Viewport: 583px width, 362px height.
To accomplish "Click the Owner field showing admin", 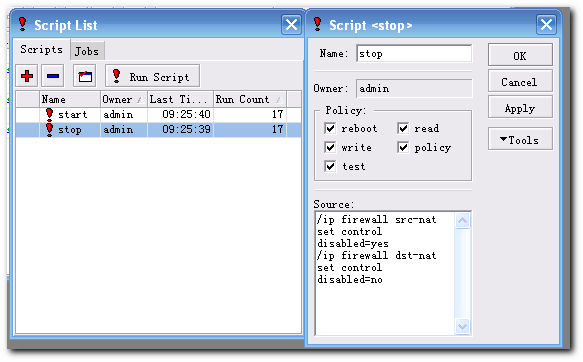I will pyautogui.click(x=414, y=88).
